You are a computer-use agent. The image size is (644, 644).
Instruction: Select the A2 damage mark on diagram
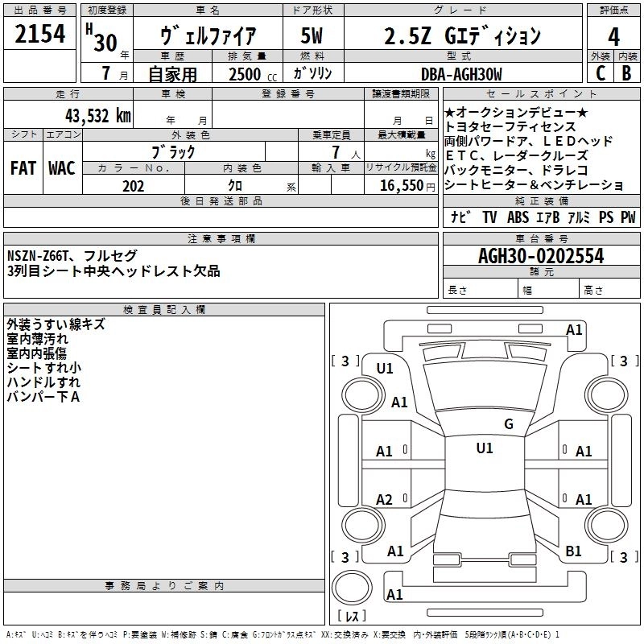[385, 500]
